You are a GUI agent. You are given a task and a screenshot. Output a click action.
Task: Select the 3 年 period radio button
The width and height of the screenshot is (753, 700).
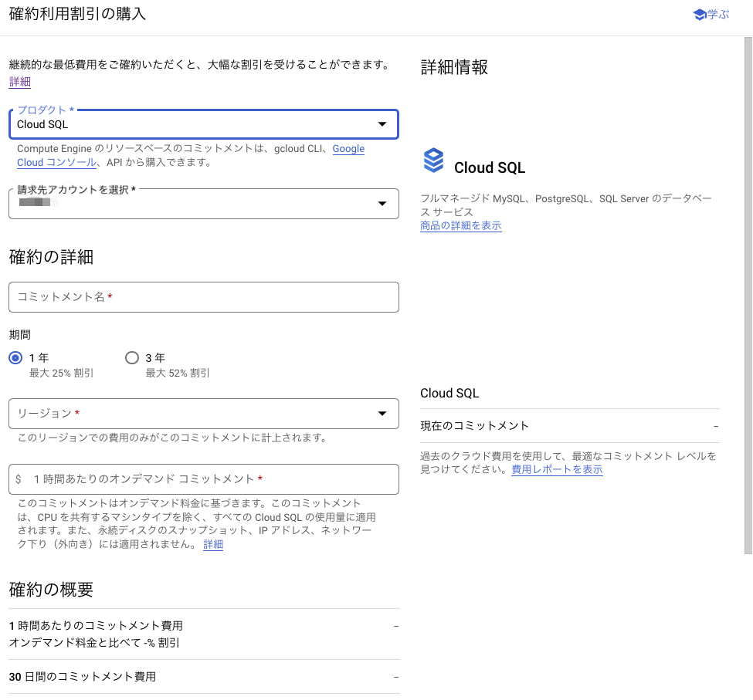click(131, 357)
